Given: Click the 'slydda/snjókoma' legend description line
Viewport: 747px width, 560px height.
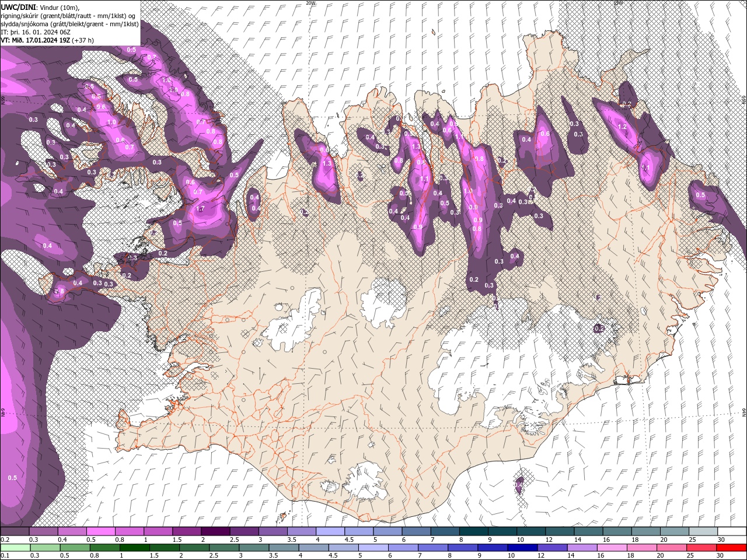Looking at the screenshot, I should click(x=70, y=24).
